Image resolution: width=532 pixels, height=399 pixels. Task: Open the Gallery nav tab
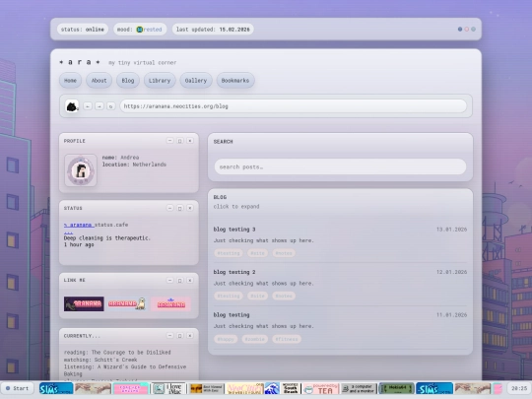pyautogui.click(x=196, y=81)
